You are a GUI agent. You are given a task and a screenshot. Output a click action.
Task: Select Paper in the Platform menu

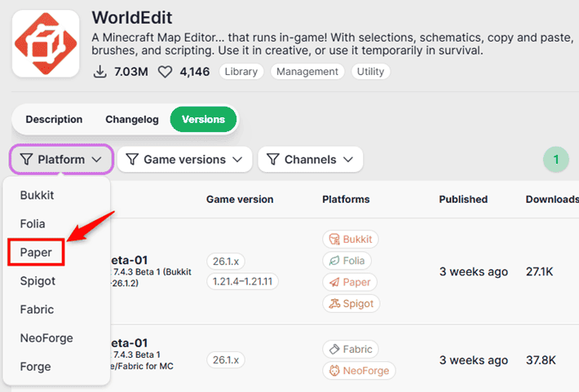pos(36,252)
